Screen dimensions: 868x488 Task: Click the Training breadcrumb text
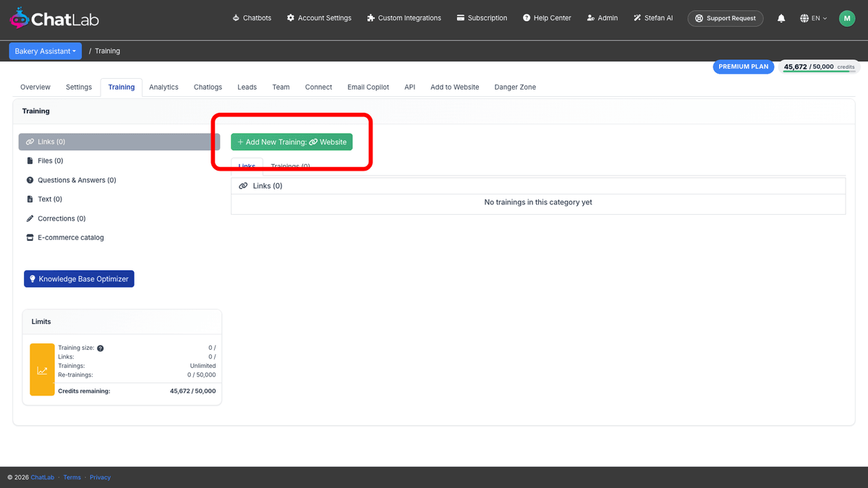point(107,51)
